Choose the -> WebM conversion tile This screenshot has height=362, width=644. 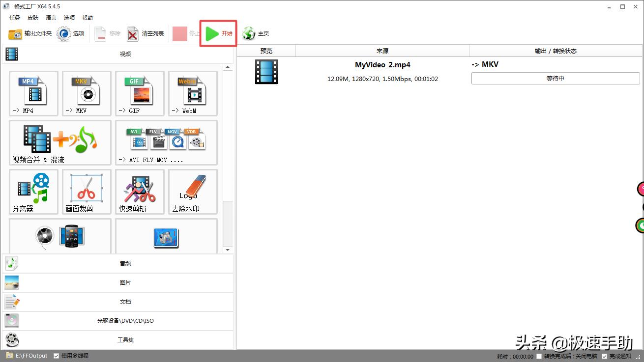[193, 94]
